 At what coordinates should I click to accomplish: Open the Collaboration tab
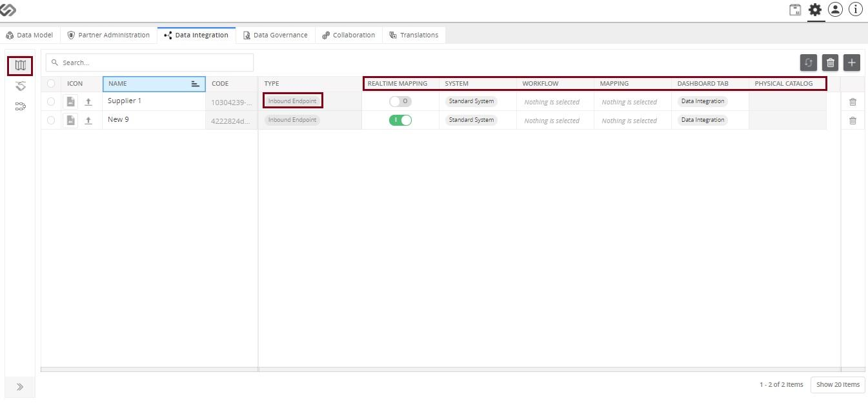(x=348, y=35)
